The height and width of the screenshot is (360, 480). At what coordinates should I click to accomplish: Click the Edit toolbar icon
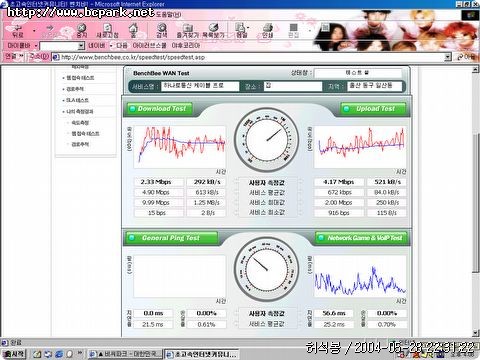pos(293,30)
